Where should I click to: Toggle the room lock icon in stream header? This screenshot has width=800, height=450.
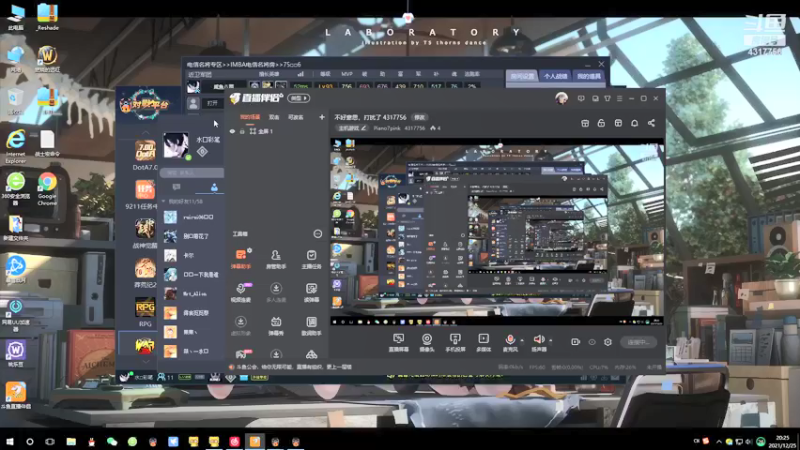click(601, 123)
